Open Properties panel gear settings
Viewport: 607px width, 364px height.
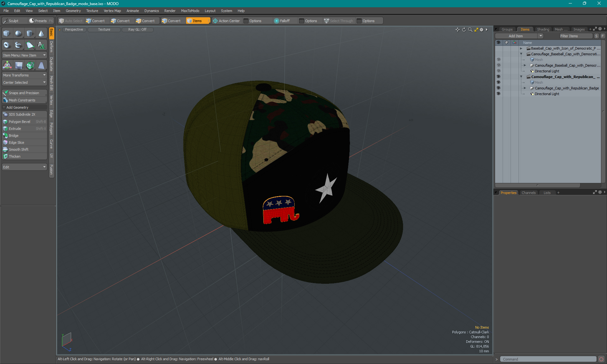600,192
